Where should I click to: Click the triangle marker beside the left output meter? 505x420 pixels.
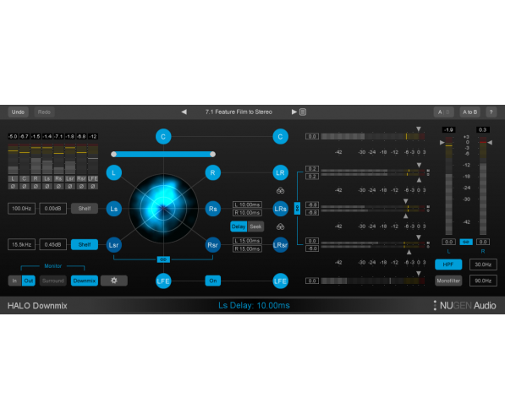(442, 142)
